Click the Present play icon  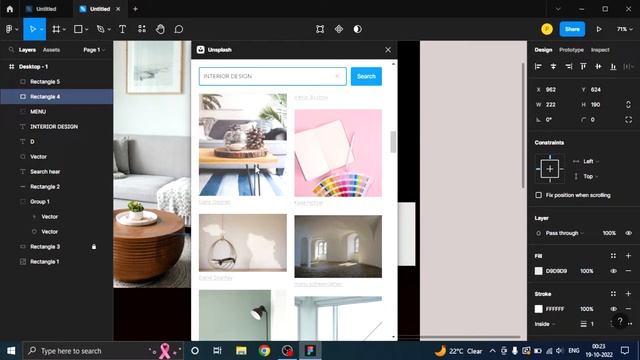point(599,29)
